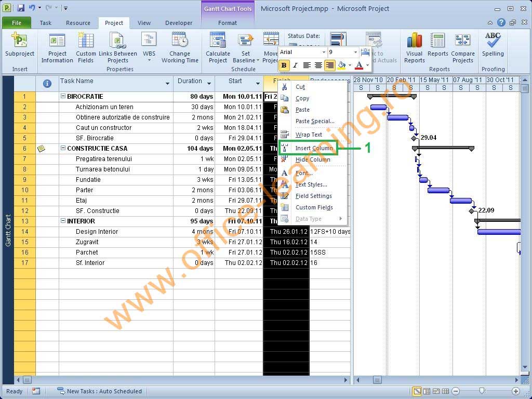Click zoom in plus button
Screen dimensions: 532x399
tap(516, 391)
